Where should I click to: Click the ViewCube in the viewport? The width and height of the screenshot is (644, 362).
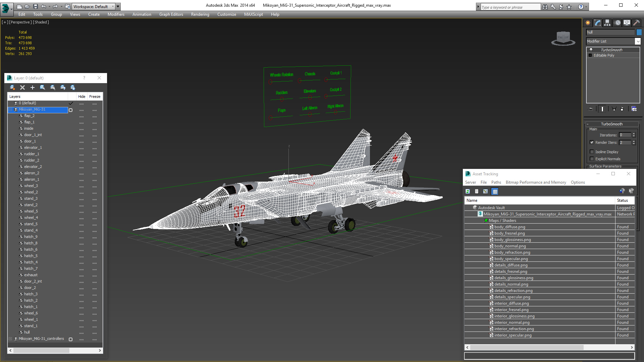click(x=563, y=38)
